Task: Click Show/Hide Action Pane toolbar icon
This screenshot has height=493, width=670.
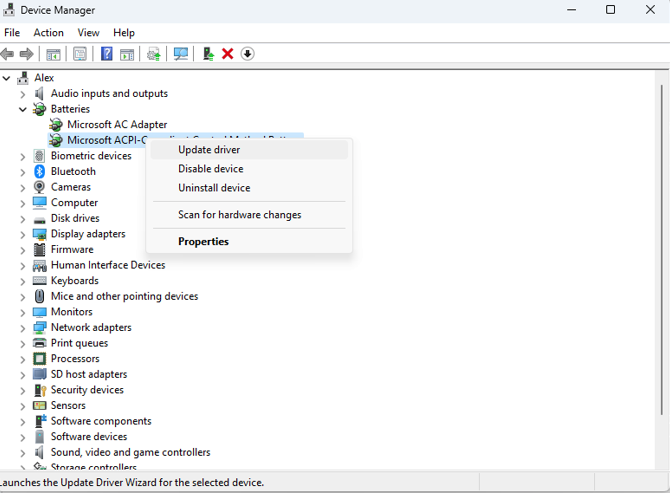Action: [127, 54]
